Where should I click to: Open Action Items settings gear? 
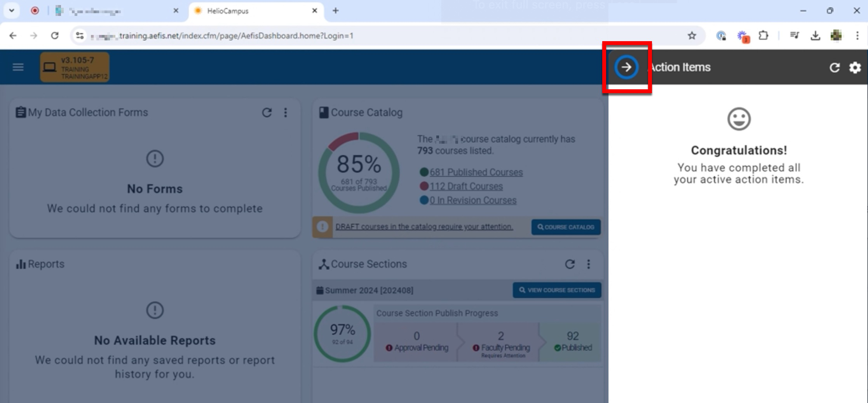pyautogui.click(x=855, y=68)
